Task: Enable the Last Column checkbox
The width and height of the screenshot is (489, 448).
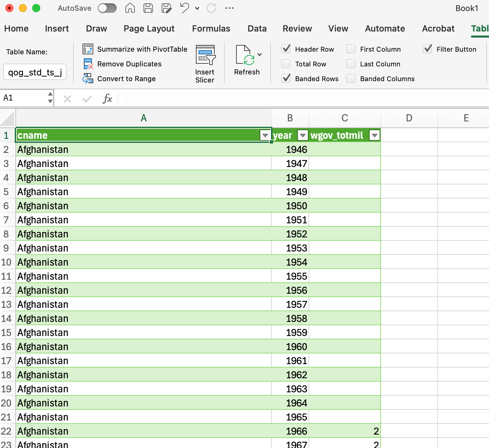Action: pos(351,64)
